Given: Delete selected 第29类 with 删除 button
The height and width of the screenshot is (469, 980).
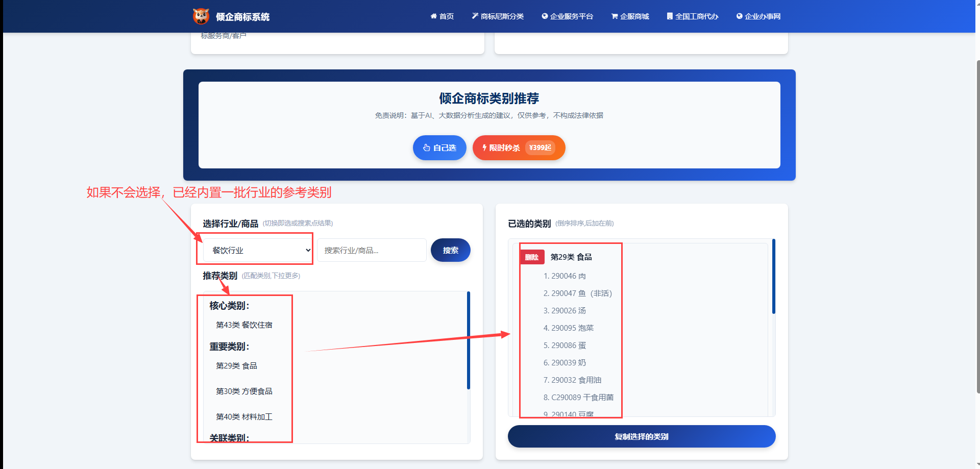Looking at the screenshot, I should [532, 257].
